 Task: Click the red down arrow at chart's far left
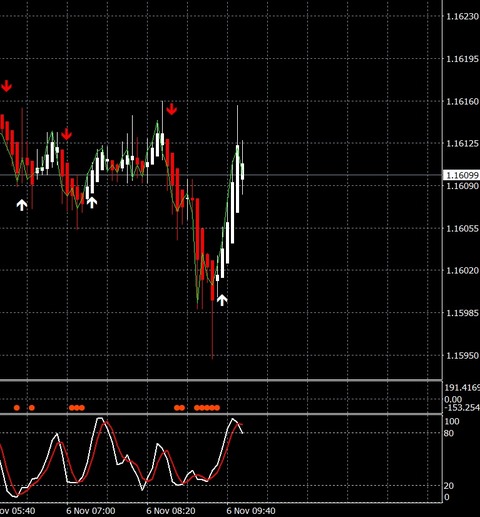6,86
